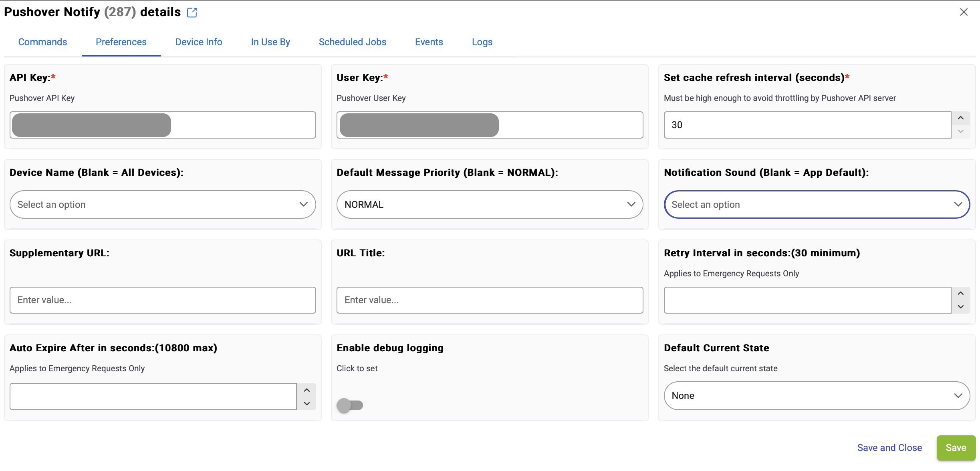The image size is (980, 471).
Task: Open the Notification Sound selector
Action: (817, 204)
